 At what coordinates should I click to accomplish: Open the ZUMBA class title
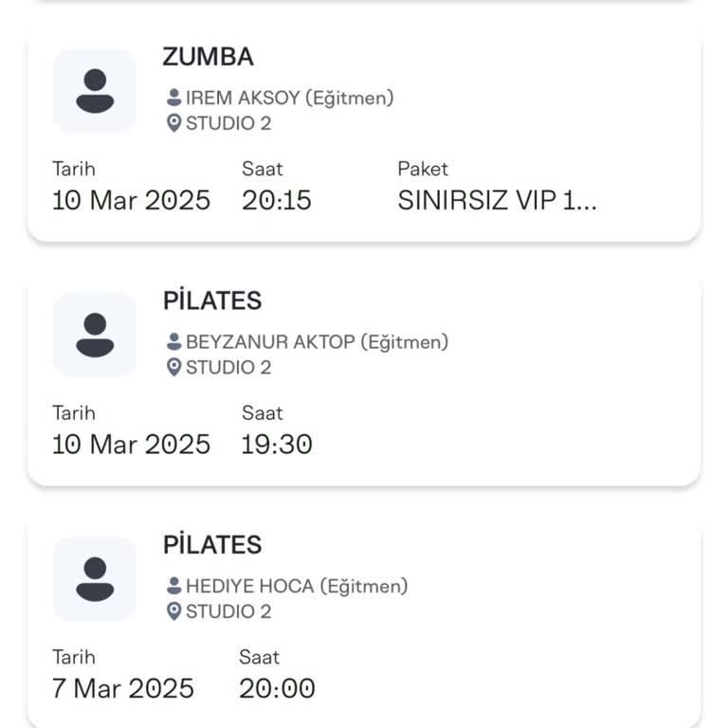pyautogui.click(x=208, y=57)
